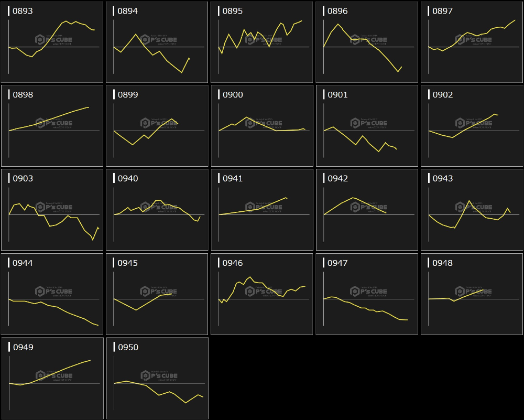
Task: Select the 0946 graph thumbnail
Action: [x=261, y=294]
